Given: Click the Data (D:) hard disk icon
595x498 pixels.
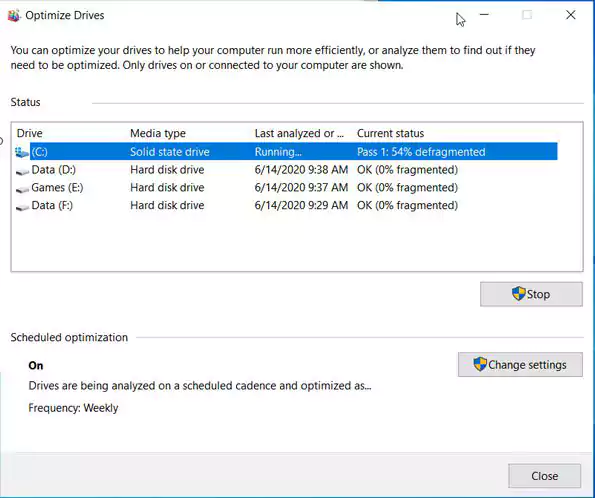Looking at the screenshot, I should tap(22, 171).
